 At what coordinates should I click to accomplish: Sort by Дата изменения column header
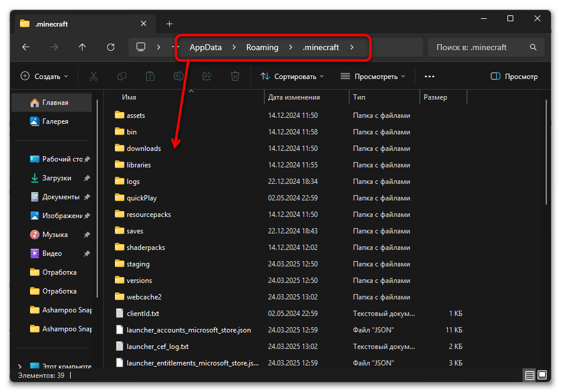click(x=293, y=97)
